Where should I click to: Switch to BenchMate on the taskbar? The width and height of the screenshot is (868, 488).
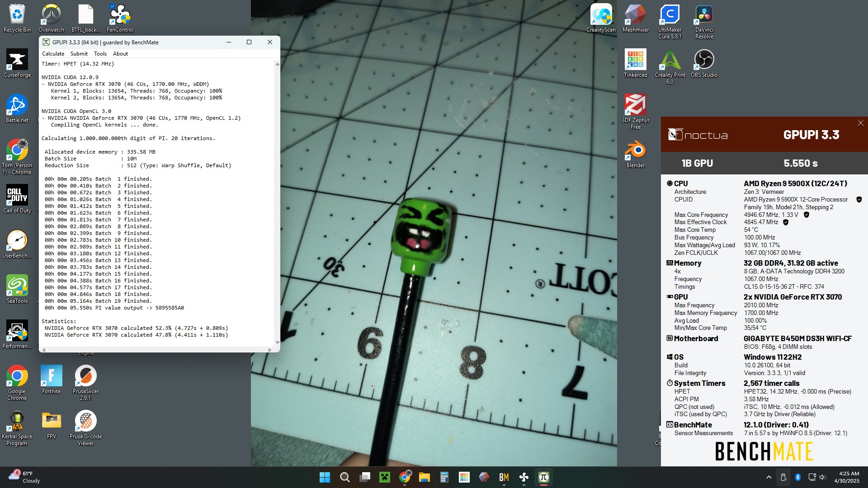(x=504, y=477)
